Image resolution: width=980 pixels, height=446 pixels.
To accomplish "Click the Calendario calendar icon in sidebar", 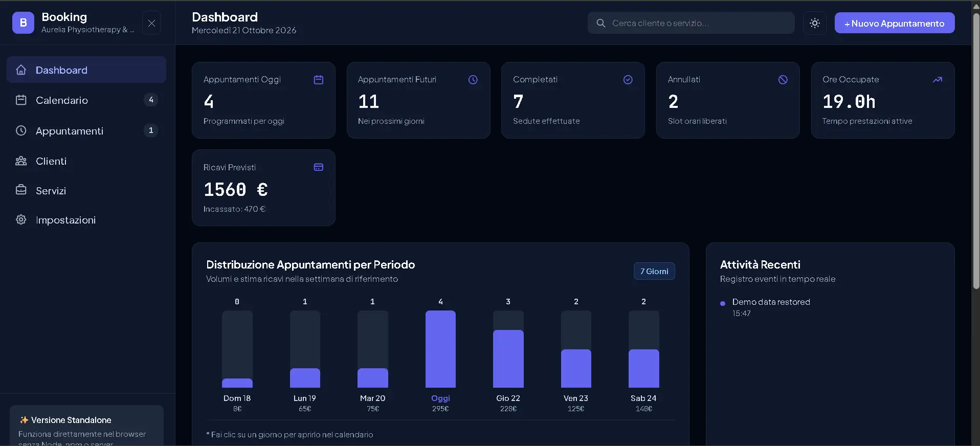I will point(21,100).
